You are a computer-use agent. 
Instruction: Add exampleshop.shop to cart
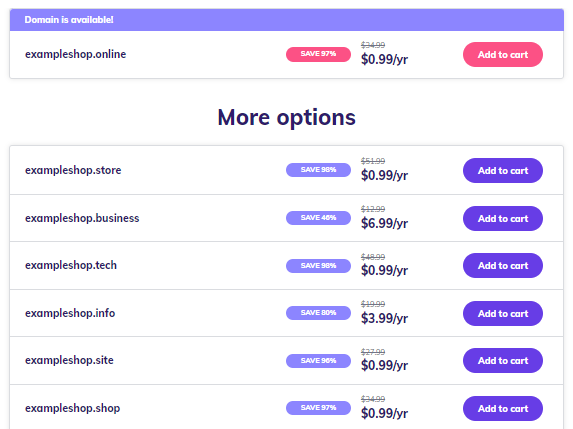pos(502,408)
